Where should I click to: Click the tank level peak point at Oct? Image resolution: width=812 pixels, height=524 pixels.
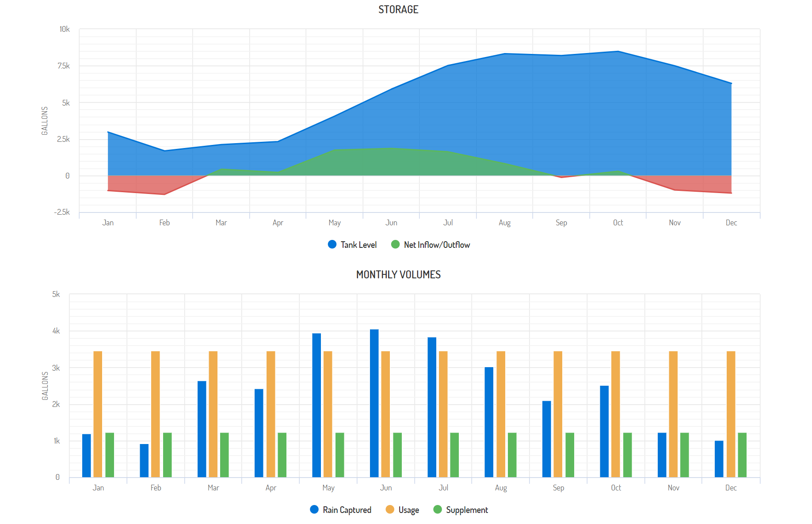point(618,52)
